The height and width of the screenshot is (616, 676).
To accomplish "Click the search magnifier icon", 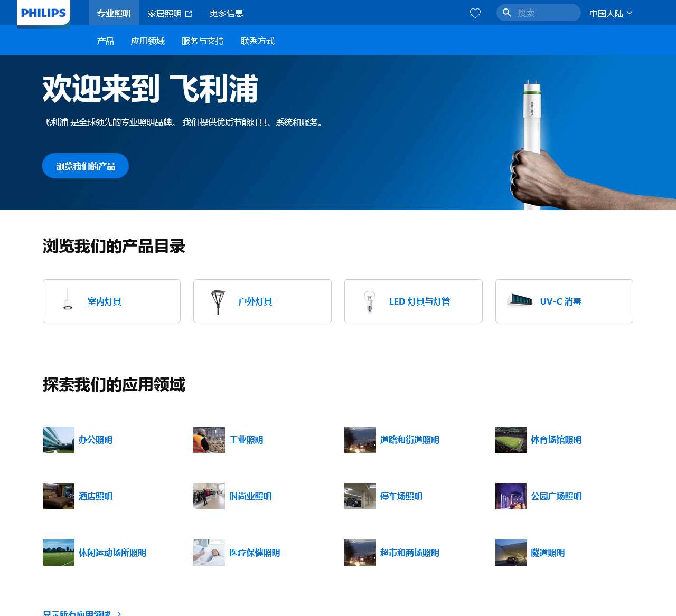I will point(506,13).
